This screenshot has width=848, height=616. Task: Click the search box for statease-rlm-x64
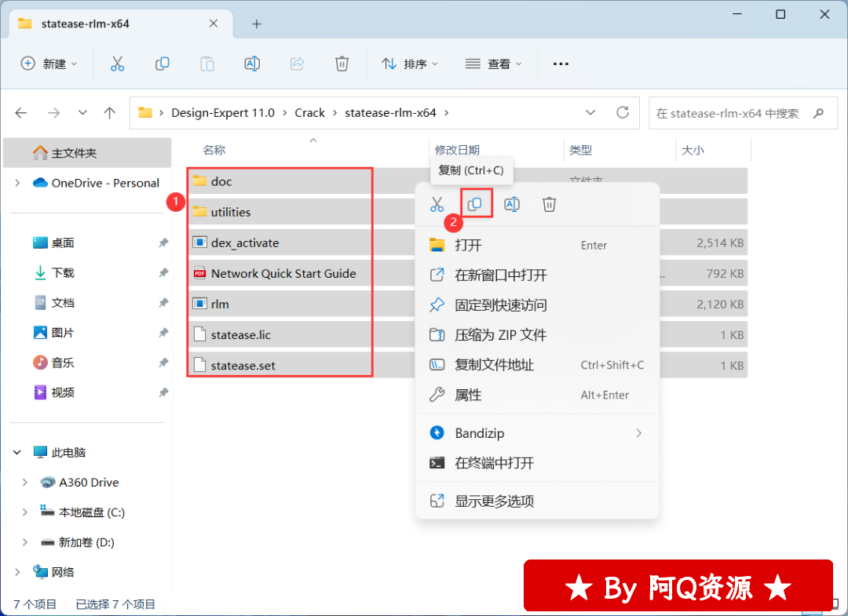tap(743, 113)
